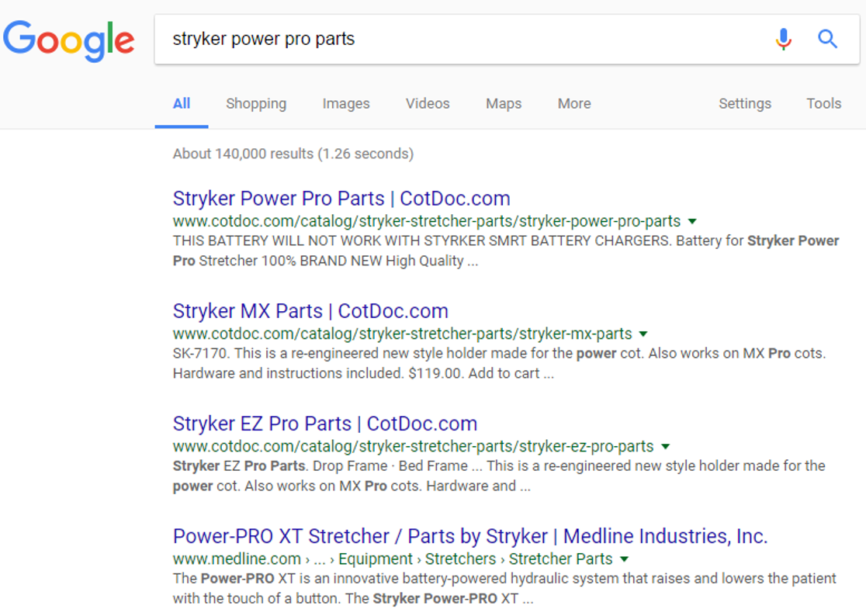
Task: Expand dropdown arrow beside stryker-ez-pro-parts URL
Action: pyautogui.click(x=666, y=447)
